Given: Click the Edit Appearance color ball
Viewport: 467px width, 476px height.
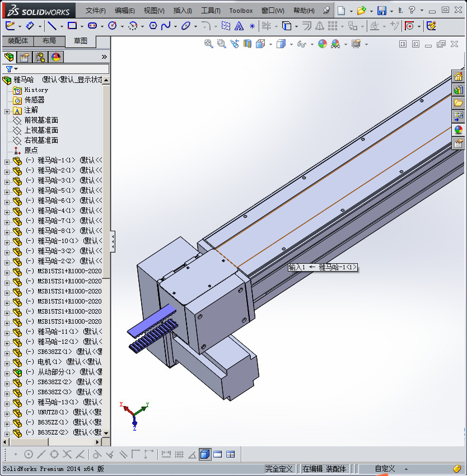Looking at the screenshot, I should pos(323,44).
